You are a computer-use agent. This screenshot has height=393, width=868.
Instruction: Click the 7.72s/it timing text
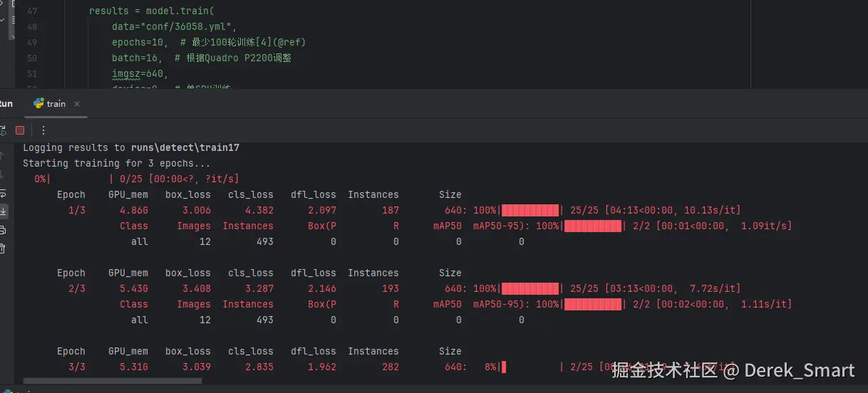coord(713,288)
